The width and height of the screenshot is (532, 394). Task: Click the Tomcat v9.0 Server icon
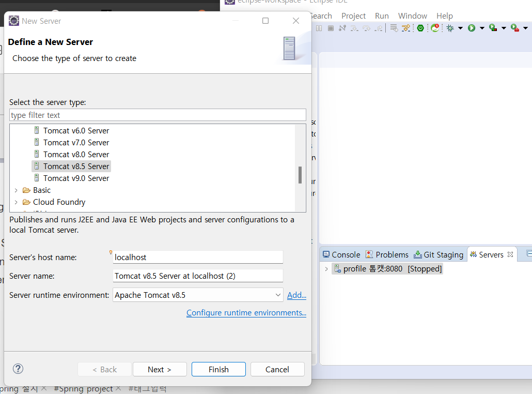(37, 178)
